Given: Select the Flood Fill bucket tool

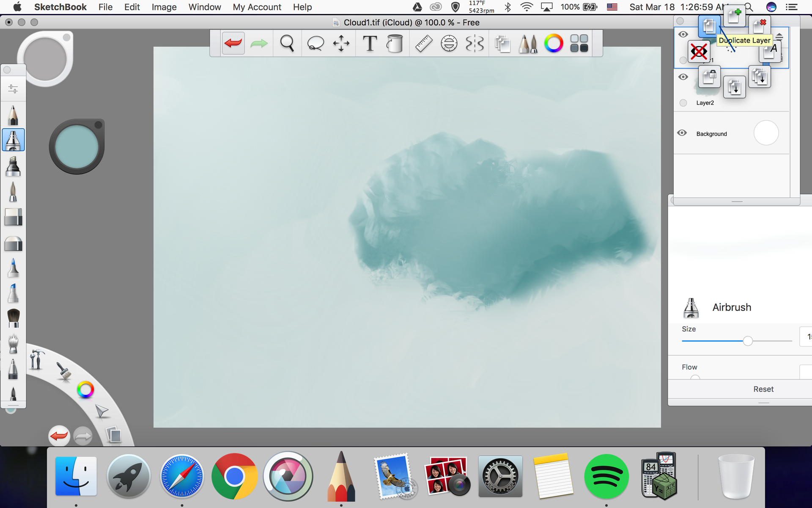Looking at the screenshot, I should pyautogui.click(x=395, y=43).
